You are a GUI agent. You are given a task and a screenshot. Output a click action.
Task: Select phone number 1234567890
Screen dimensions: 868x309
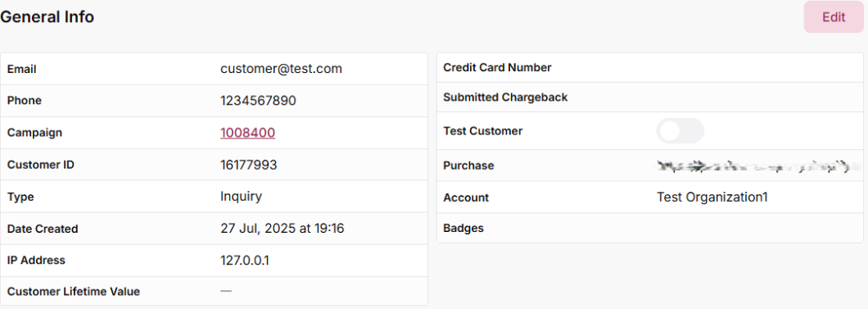click(258, 101)
